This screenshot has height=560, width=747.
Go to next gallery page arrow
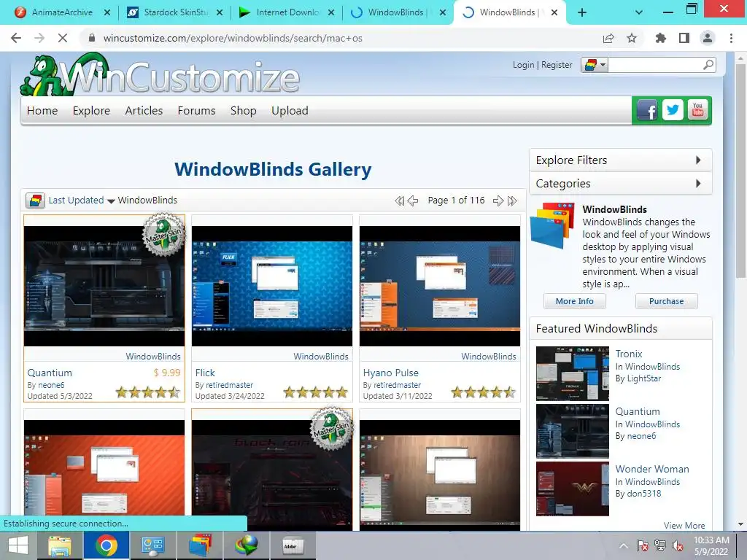click(498, 201)
